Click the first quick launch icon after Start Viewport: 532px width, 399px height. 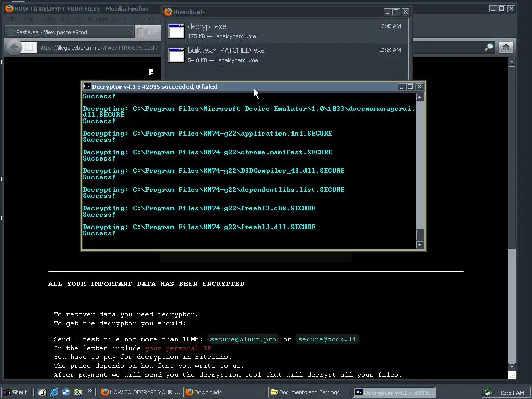click(42, 392)
